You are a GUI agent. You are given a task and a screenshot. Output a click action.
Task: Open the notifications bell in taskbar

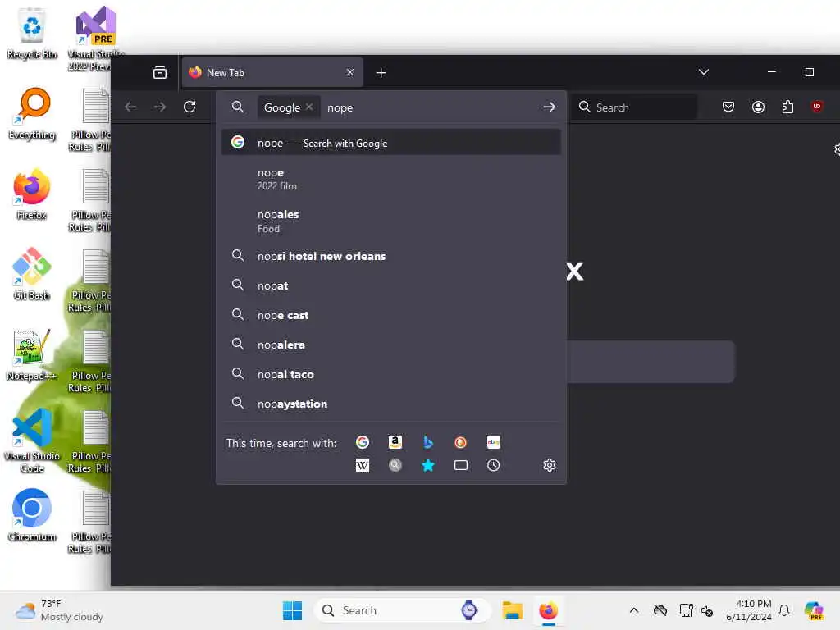point(784,610)
